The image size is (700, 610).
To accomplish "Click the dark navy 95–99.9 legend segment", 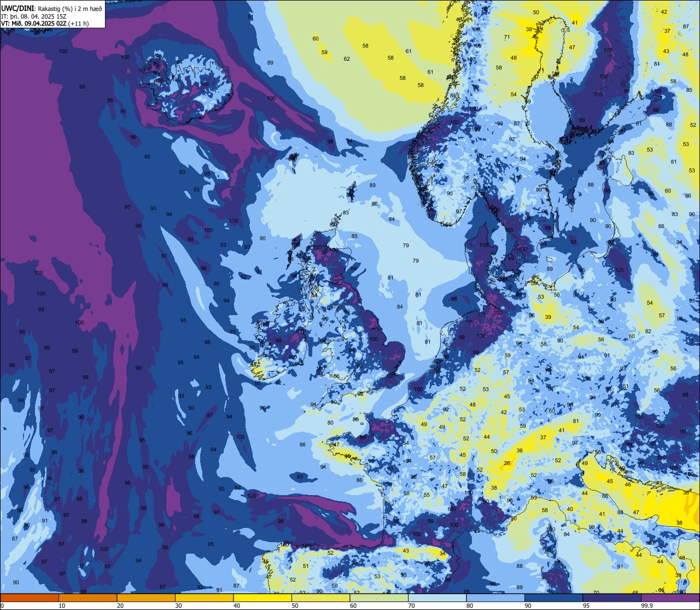I will tap(612, 598).
